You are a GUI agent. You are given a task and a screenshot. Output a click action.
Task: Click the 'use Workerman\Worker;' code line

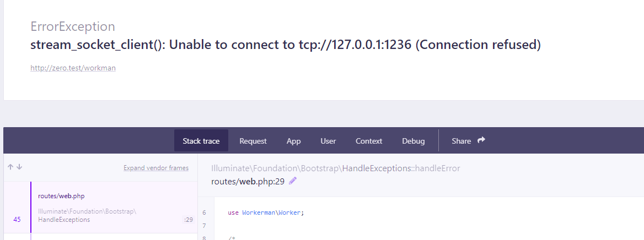coord(266,212)
